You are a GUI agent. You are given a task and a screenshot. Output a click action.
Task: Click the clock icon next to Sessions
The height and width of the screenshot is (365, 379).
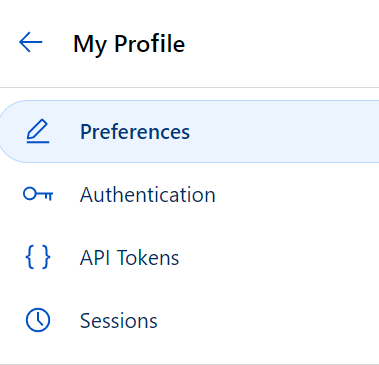coord(38,320)
